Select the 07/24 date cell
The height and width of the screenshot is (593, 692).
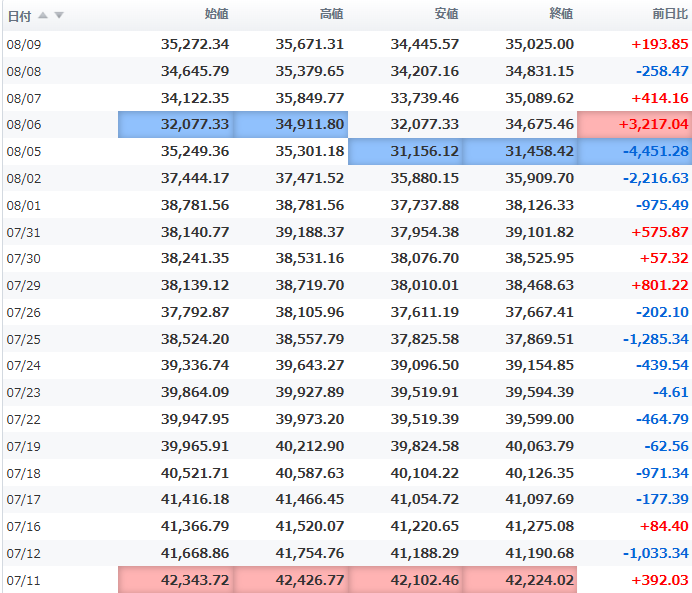pos(24,366)
